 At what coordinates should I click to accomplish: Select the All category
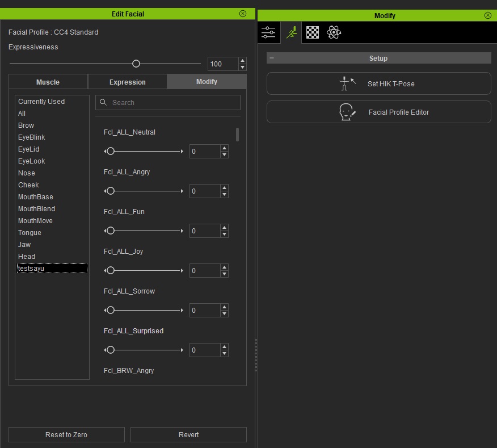(22, 113)
